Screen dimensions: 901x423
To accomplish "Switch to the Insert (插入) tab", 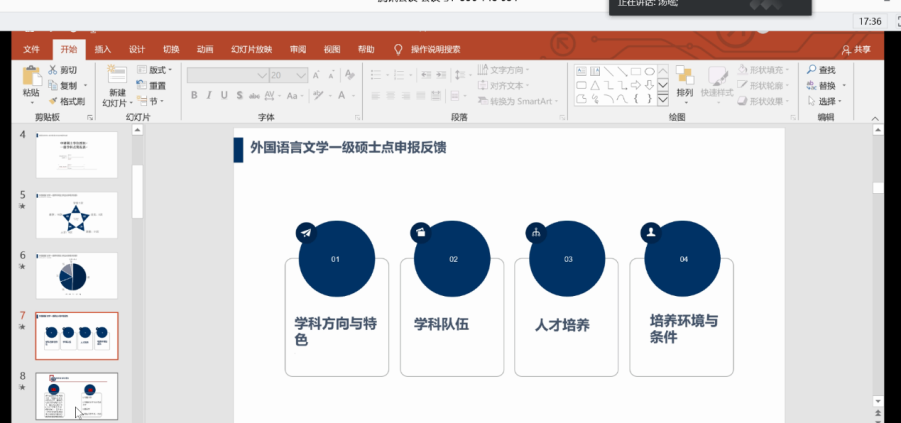I will [x=103, y=49].
